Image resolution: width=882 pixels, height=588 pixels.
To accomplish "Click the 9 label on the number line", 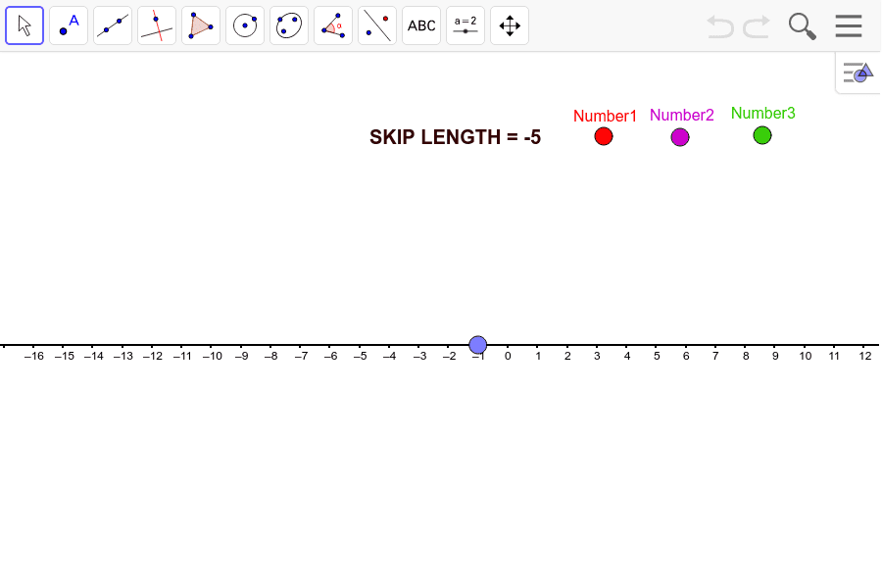I will 775,356.
